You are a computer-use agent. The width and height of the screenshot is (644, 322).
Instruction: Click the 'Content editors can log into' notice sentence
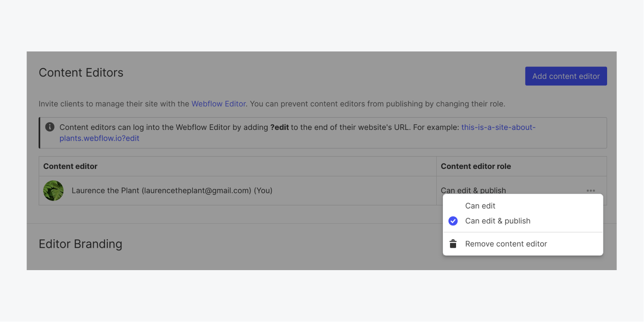163,127
